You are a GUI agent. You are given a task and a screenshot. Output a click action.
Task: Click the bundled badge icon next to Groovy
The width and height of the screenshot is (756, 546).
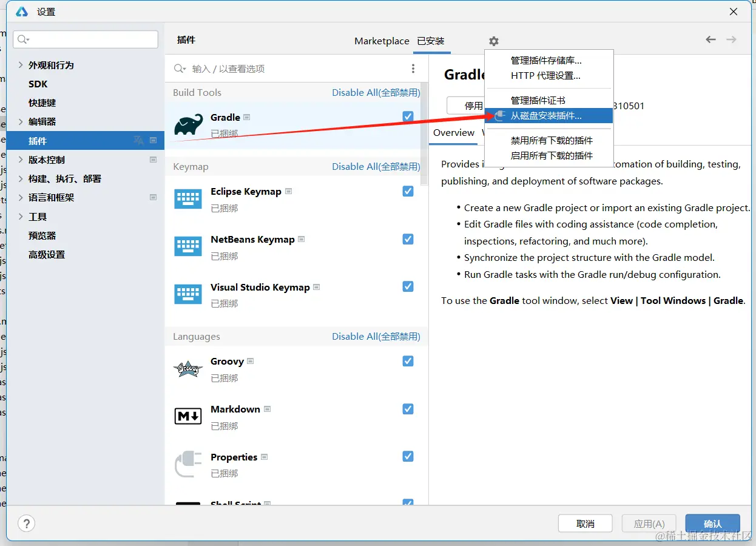pyautogui.click(x=250, y=361)
